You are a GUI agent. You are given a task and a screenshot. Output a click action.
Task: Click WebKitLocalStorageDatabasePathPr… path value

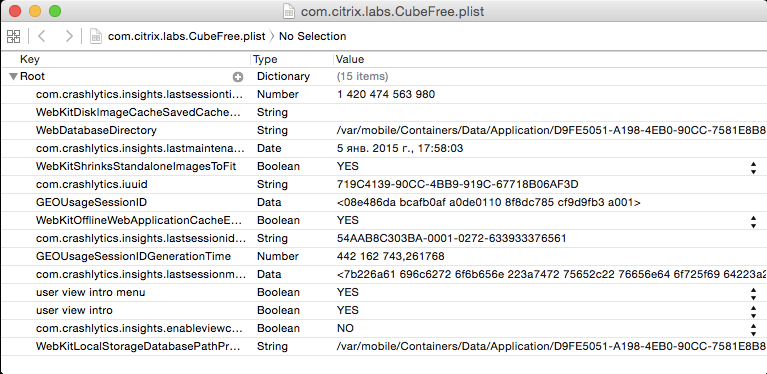551,346
